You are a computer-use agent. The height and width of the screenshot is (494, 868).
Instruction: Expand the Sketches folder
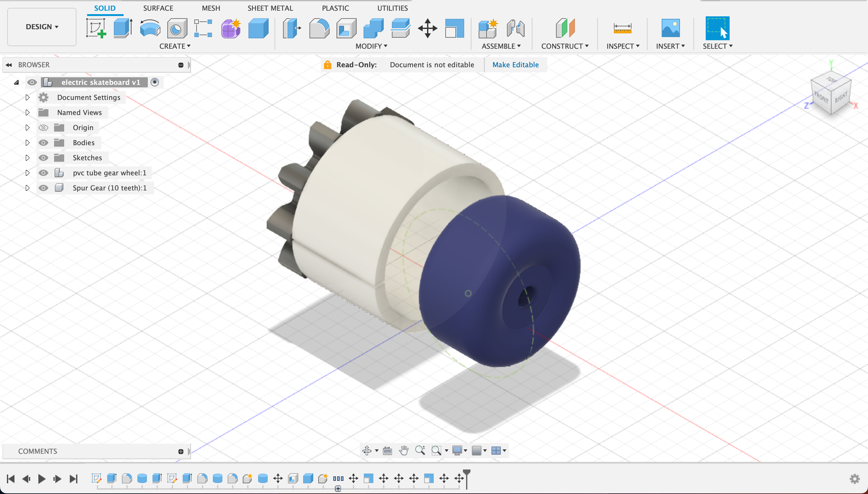27,158
